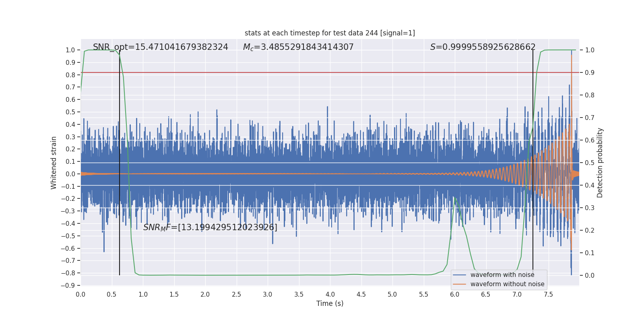This screenshot has height=322, width=644.
Task: Click the x-axis tick label 4.0
Action: click(330, 295)
